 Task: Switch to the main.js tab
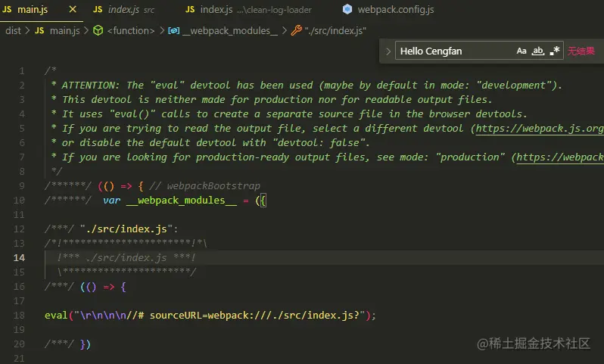33,10
